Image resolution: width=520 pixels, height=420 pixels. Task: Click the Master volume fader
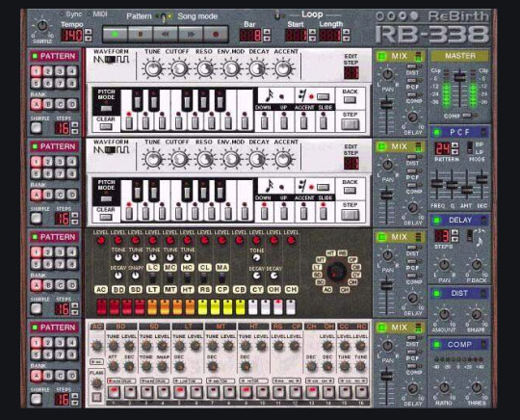(459, 78)
